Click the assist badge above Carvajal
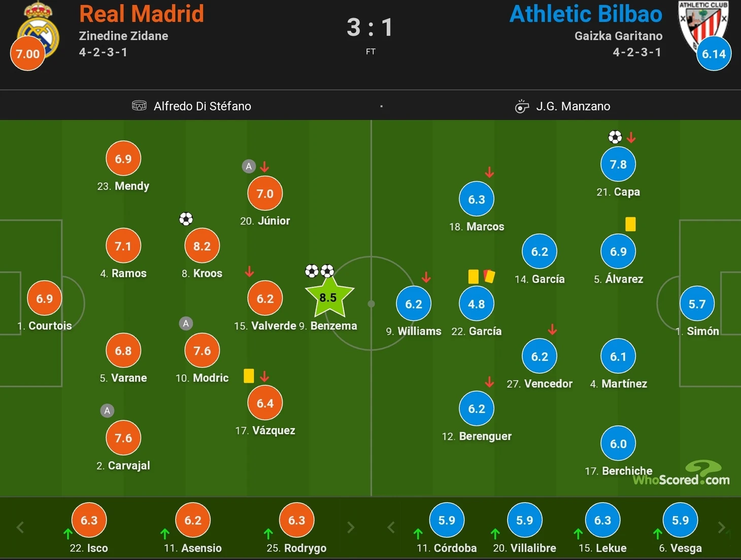 click(x=107, y=411)
